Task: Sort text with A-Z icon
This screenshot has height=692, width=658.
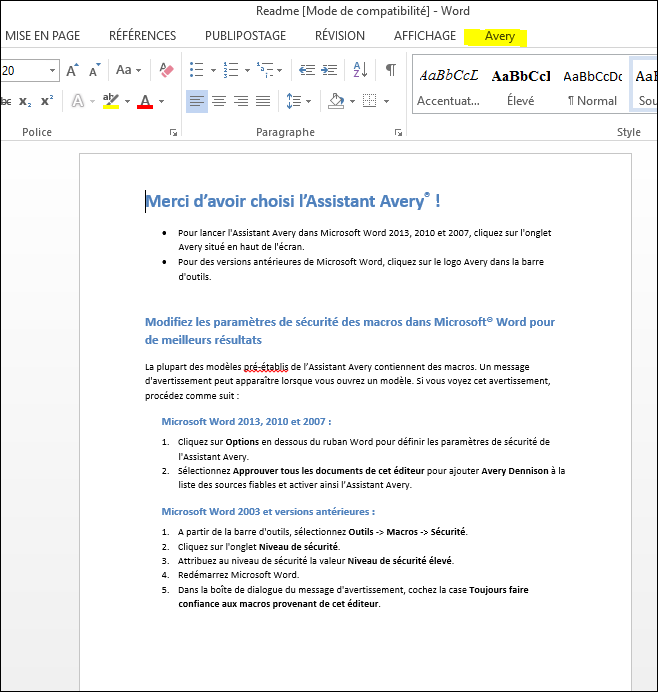Action: coord(360,70)
